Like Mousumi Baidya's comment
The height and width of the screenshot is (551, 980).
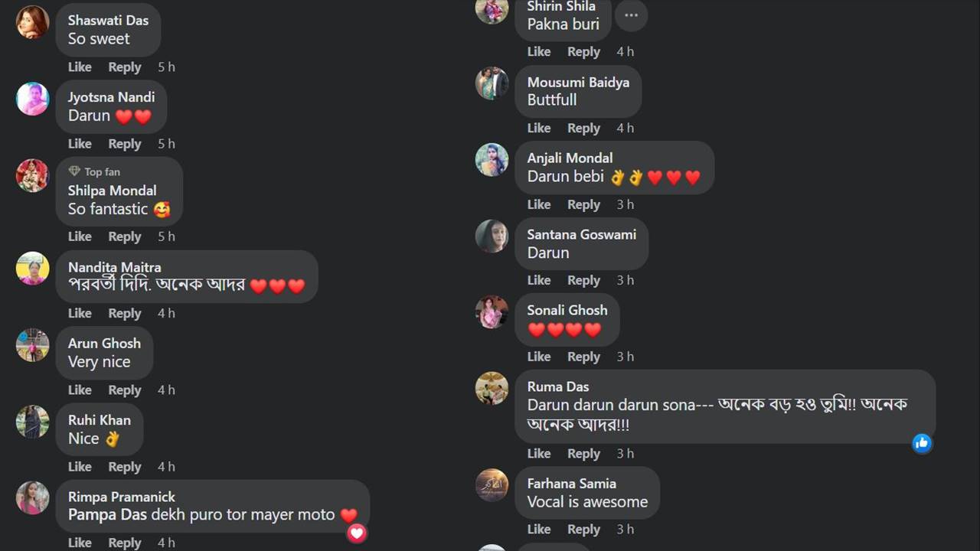pyautogui.click(x=539, y=128)
